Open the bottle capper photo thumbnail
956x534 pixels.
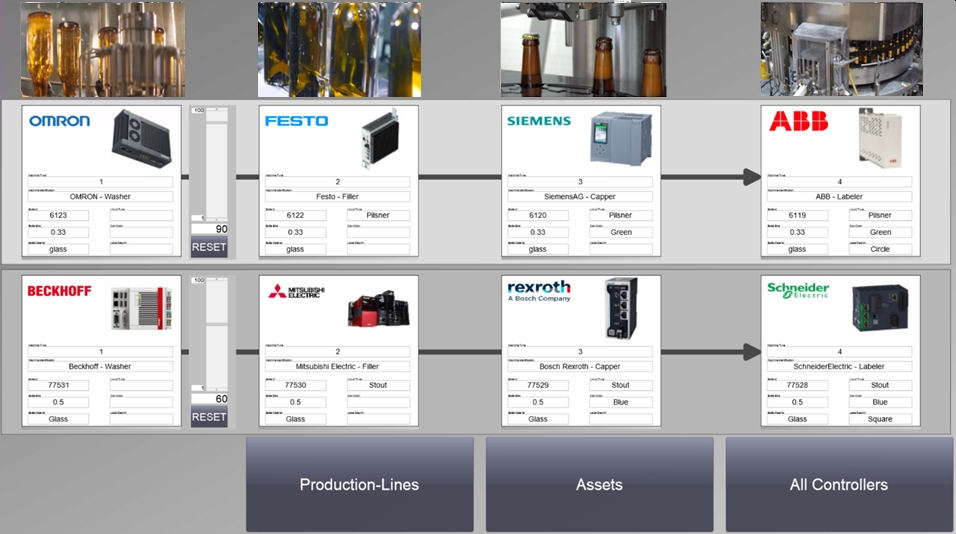[583, 49]
